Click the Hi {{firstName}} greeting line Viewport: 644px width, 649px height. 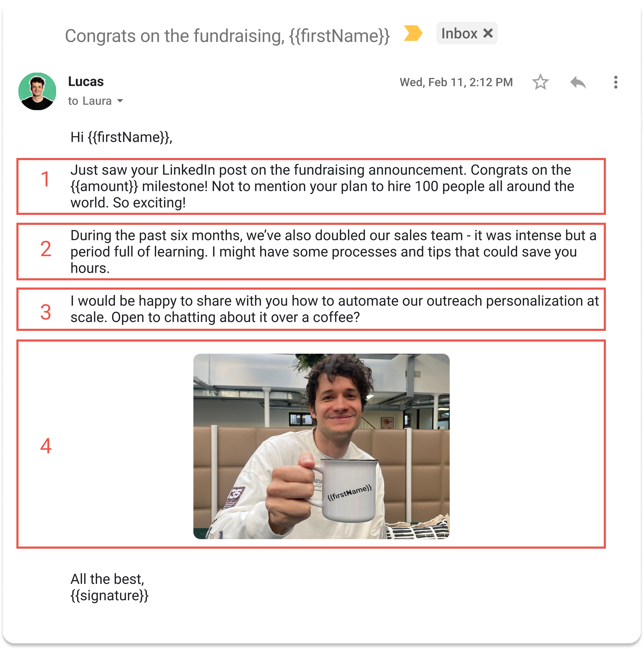(x=121, y=137)
